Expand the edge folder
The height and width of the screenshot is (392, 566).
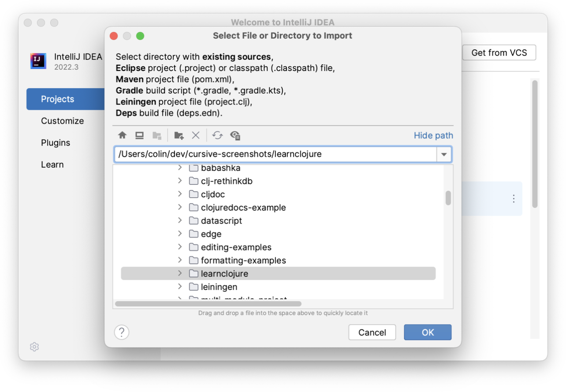[x=180, y=234]
